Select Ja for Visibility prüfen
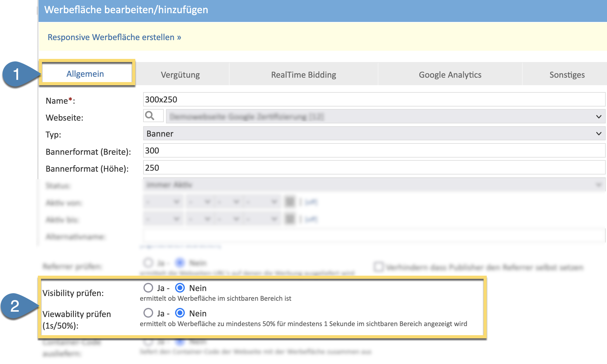This screenshot has width=607, height=364. [148, 288]
